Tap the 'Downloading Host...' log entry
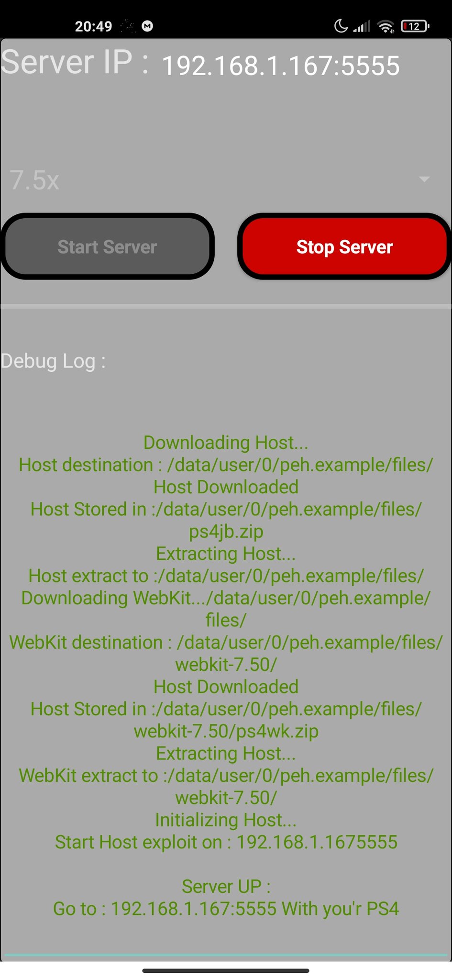This screenshot has height=980, width=452. pos(226,443)
